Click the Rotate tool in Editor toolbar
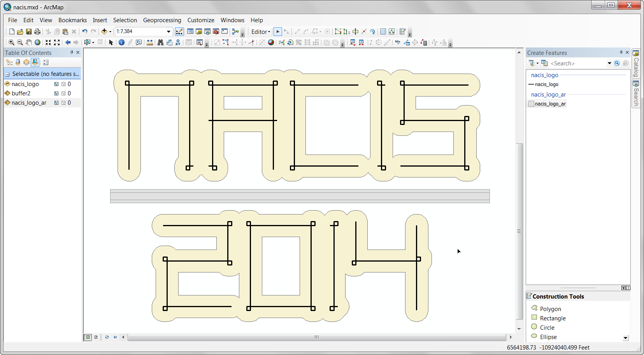Screen dimensions: 644x355 (372, 32)
